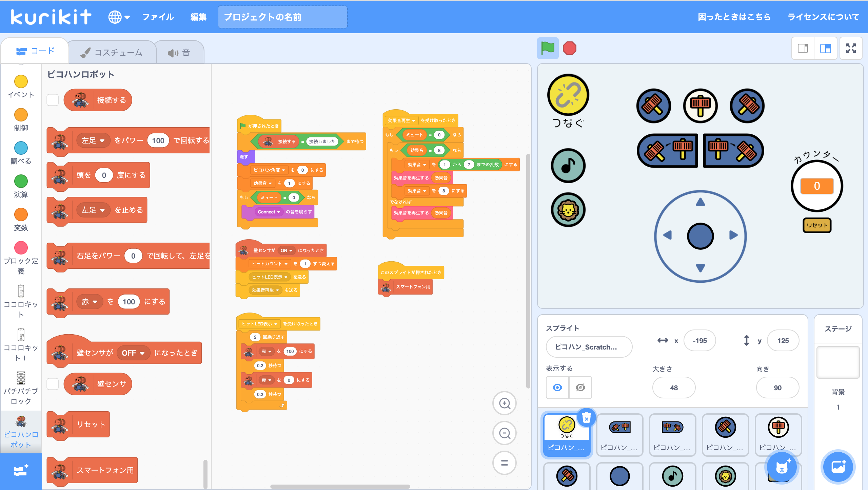The height and width of the screenshot is (490, 868).
Task: Enter full screen stage mode
Action: (x=851, y=49)
